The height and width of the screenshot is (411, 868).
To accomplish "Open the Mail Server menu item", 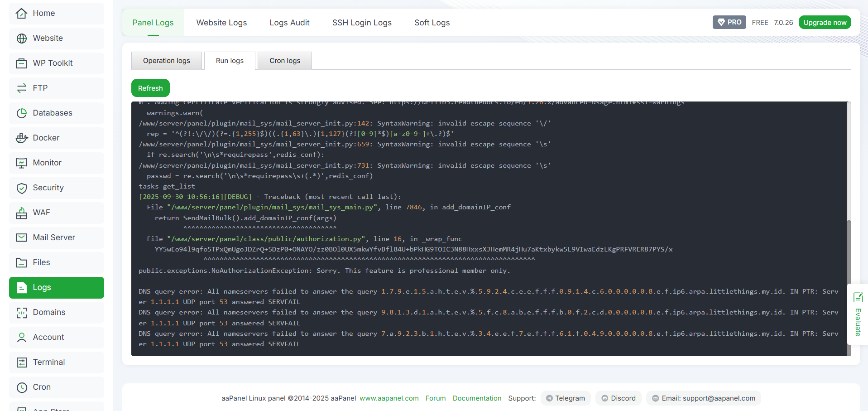I will click(x=57, y=237).
